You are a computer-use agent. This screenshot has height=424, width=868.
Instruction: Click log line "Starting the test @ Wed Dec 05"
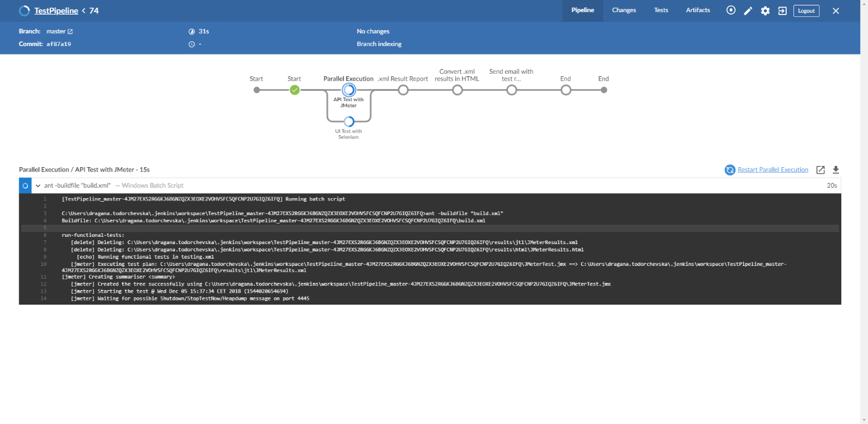[x=179, y=291]
